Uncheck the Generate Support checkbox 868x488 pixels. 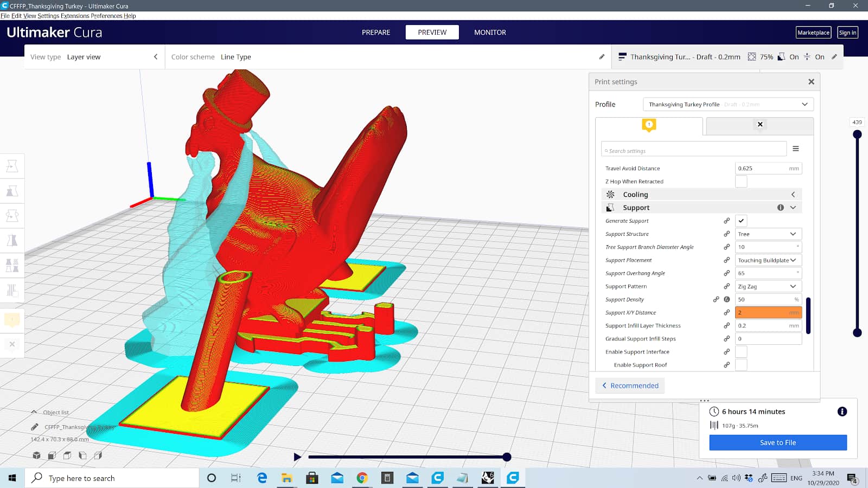[741, 221]
